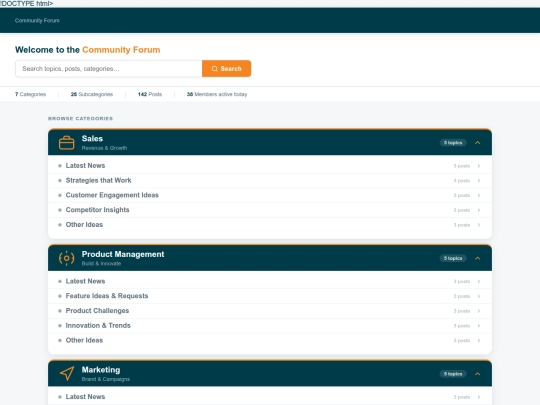Click the Sales briefcase icon
Image resolution: width=540 pixels, height=405 pixels.
(x=66, y=143)
